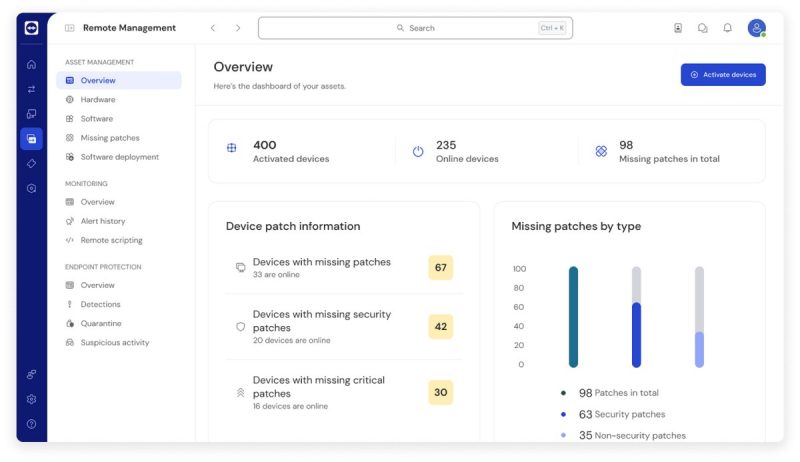Click the 67 missing patches badge
Viewport: 800px width, 462px height.
click(x=441, y=268)
